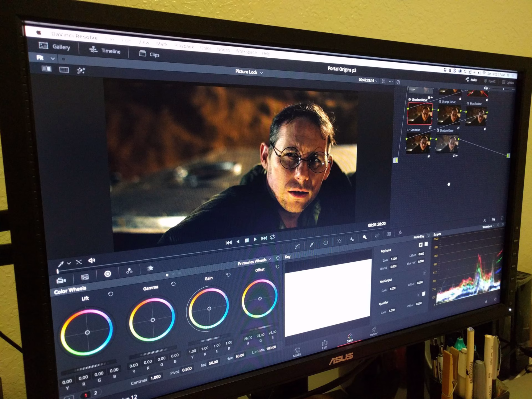Select the Curves palette icon
The height and width of the screenshot is (399, 532).
coord(297,246)
